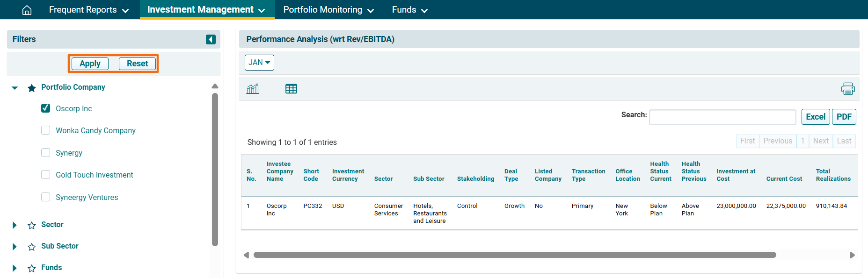The image size is (868, 278).
Task: Uncheck the Oscorp Inc checkbox
Action: 46,108
